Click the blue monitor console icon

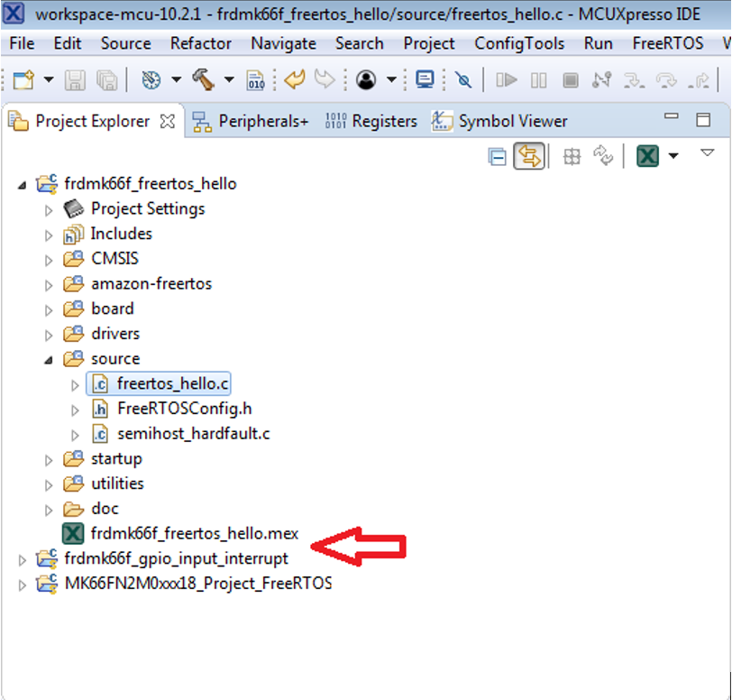pyautogui.click(x=425, y=79)
